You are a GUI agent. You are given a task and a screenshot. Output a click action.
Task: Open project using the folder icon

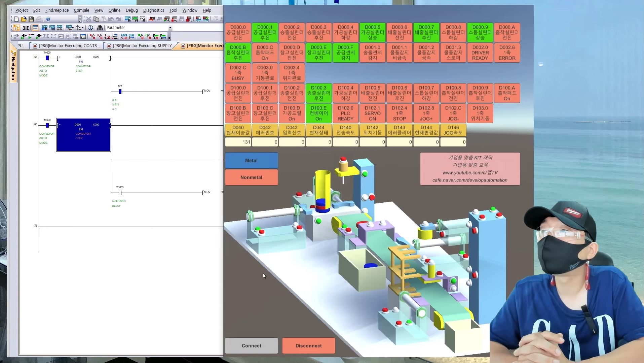[x=24, y=19]
